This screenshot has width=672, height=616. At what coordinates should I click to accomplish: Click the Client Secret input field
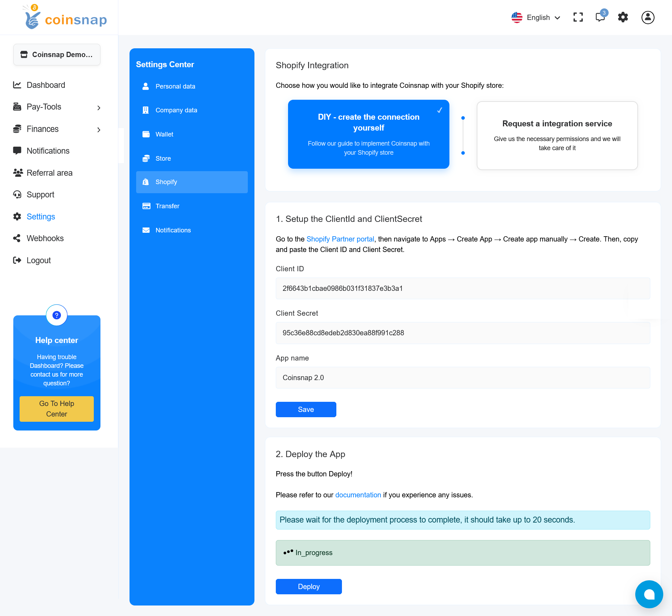tap(463, 333)
